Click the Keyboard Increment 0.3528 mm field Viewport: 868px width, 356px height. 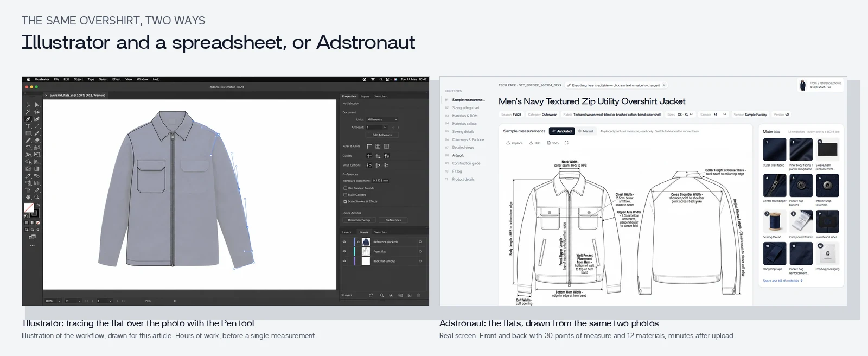tap(381, 181)
